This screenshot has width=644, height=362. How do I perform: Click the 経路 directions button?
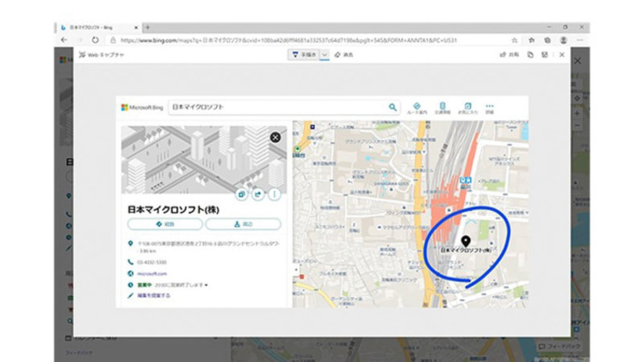(x=165, y=225)
